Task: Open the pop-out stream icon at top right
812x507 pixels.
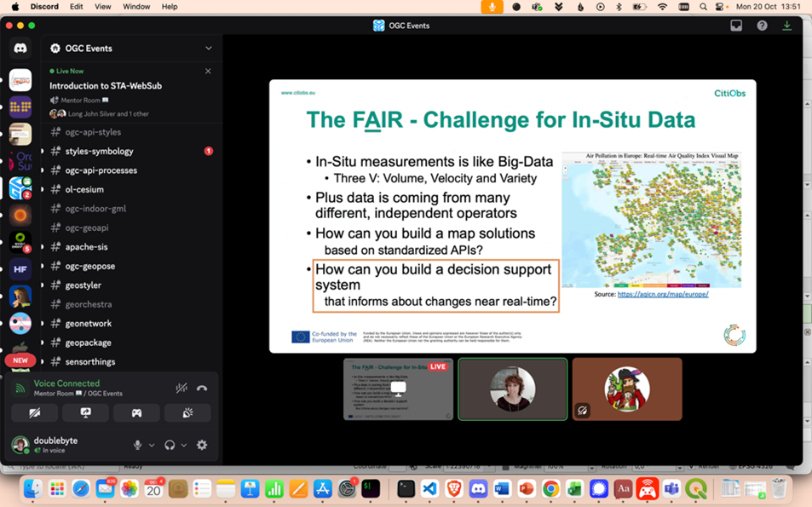Action: tap(736, 26)
